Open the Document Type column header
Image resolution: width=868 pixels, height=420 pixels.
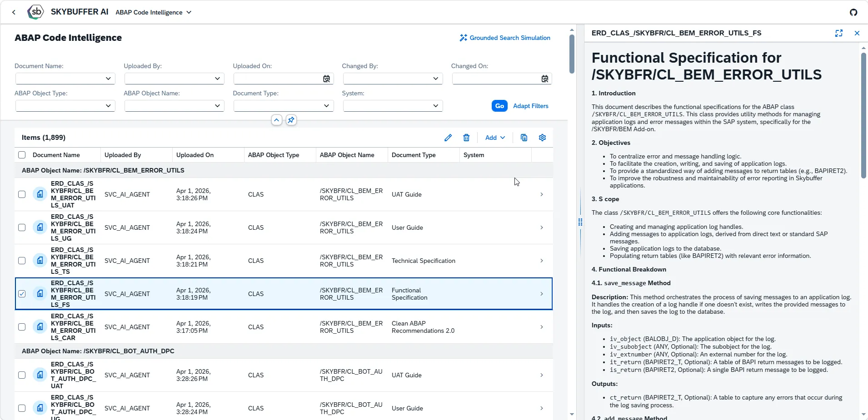(x=424, y=155)
